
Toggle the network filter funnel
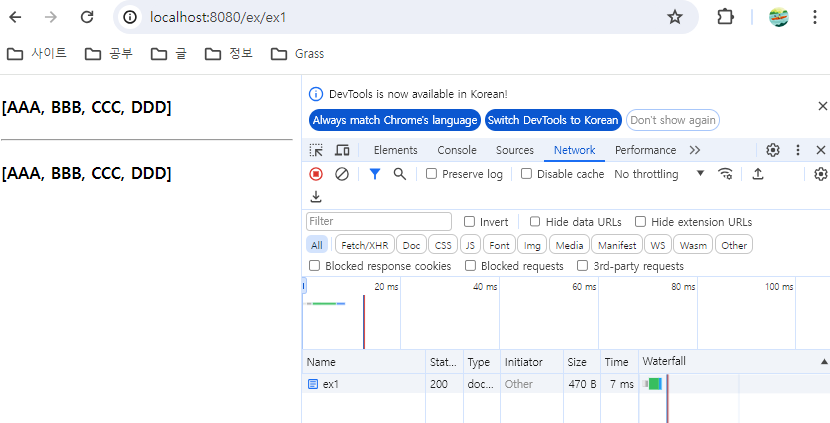click(375, 174)
